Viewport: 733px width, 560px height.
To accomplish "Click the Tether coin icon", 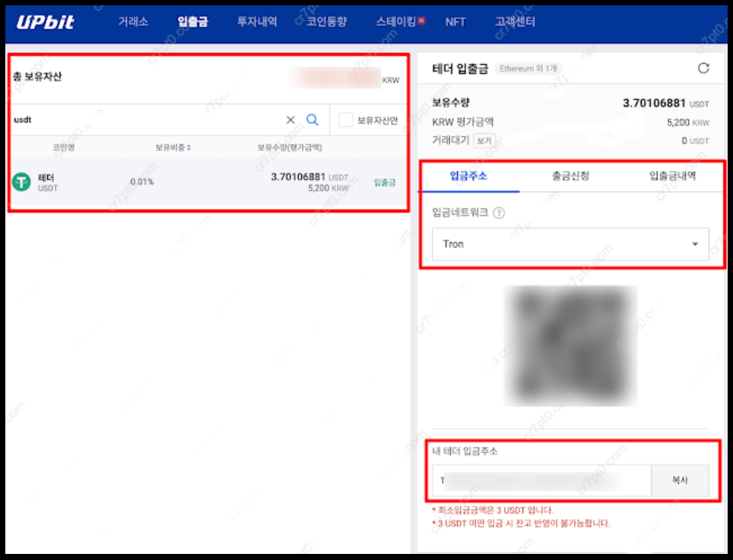I will [21, 182].
